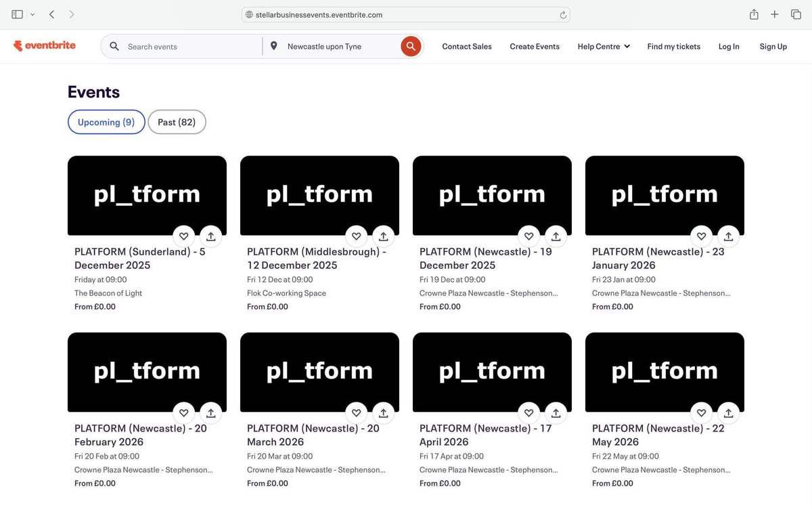This screenshot has height=508, width=812.
Task: Click the Safari address bar
Action: (406, 14)
